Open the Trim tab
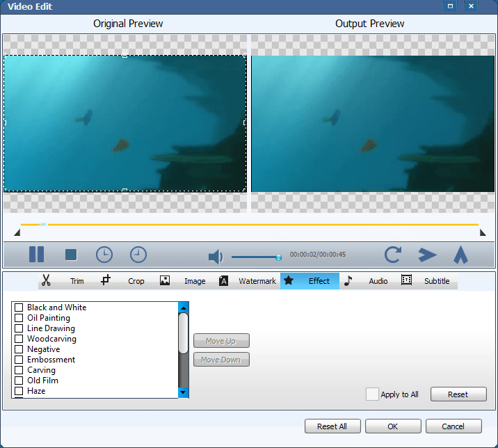The image size is (498, 448). pos(77,281)
